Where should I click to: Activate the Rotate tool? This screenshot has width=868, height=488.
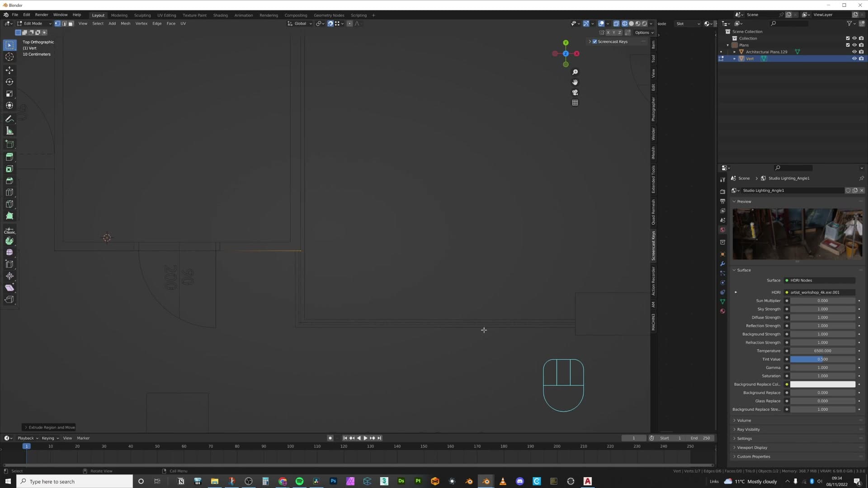click(x=9, y=82)
